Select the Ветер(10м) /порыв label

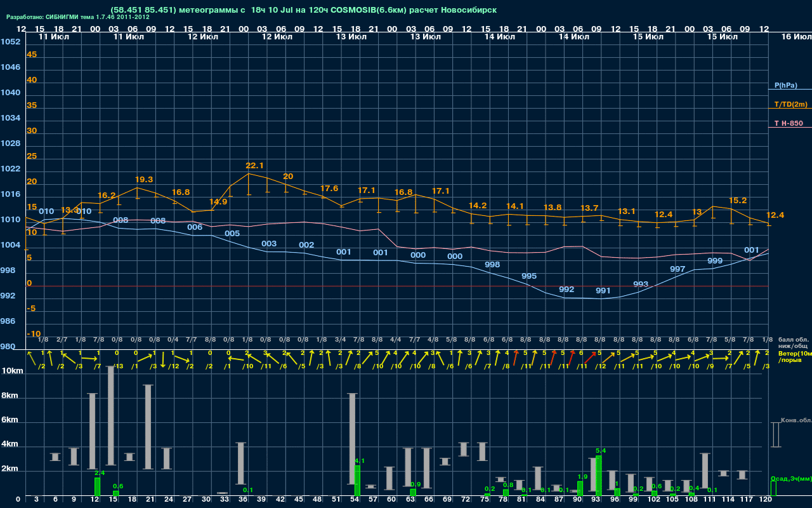[795, 356]
